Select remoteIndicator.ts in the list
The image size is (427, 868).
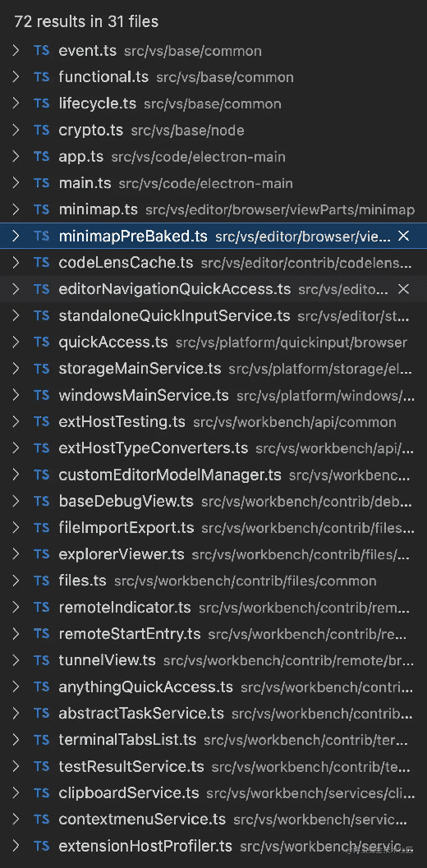(213, 607)
